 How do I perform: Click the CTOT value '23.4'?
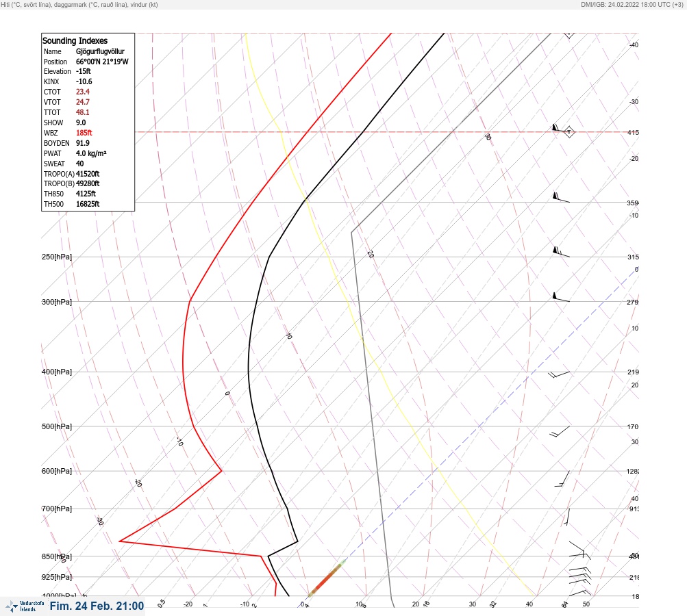83,92
